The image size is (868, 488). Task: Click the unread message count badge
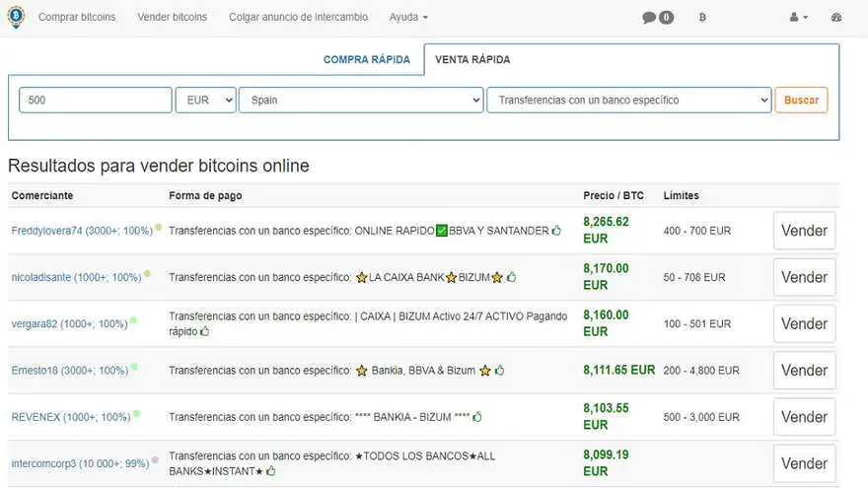point(666,18)
